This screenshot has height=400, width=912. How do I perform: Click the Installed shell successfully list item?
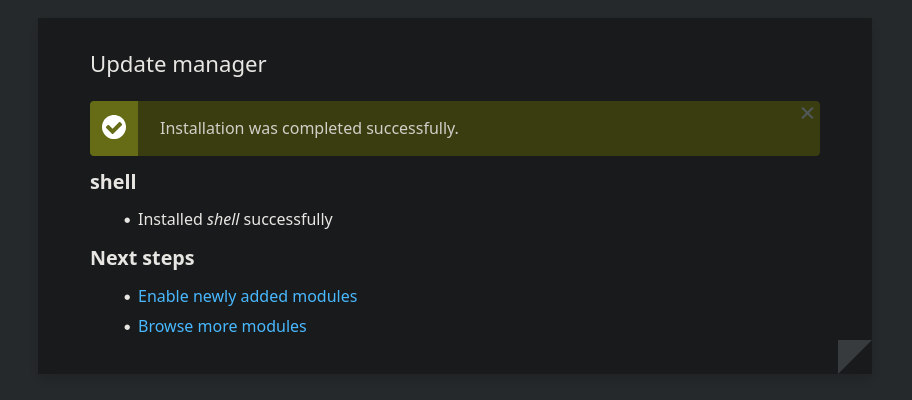235,220
